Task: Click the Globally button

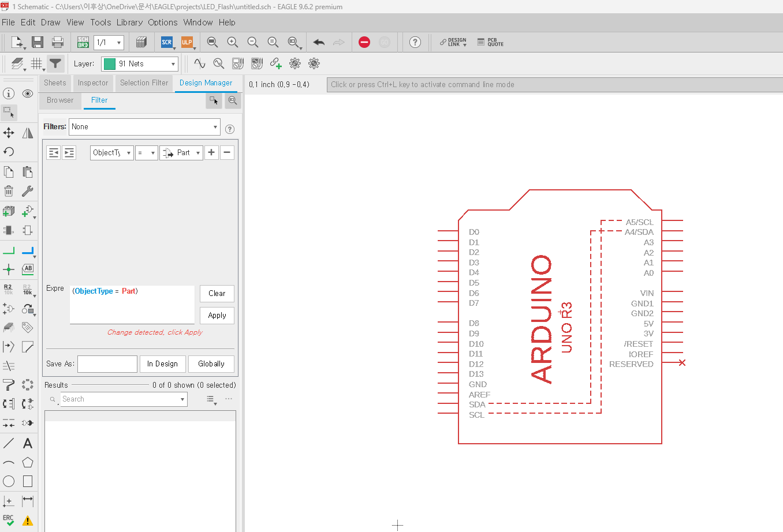Action: pyautogui.click(x=211, y=364)
